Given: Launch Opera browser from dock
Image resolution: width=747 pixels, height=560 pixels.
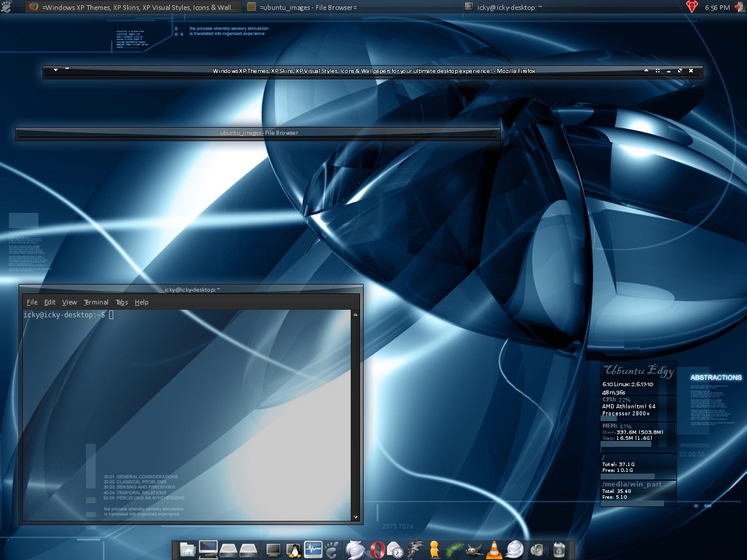Looking at the screenshot, I should click(377, 550).
